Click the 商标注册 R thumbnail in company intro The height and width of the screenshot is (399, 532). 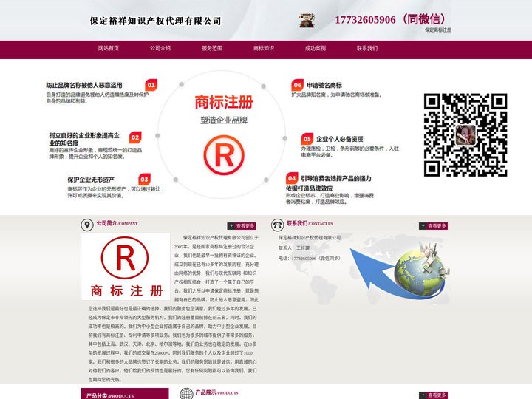click(126, 267)
